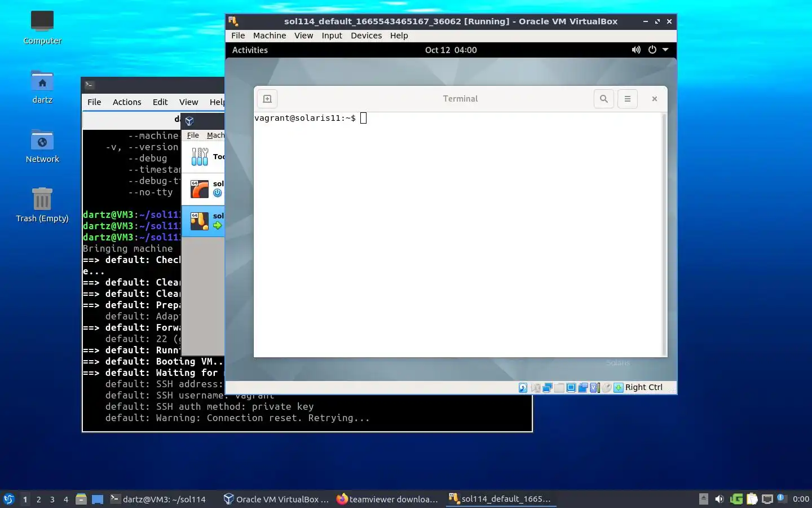This screenshot has width=812, height=508.
Task: Click the removable media eject tray icon
Action: click(x=703, y=499)
